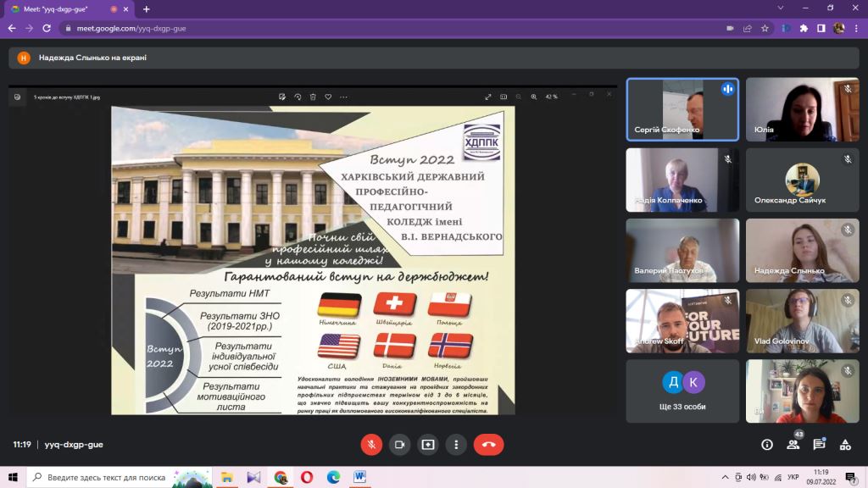
Task: Bookmark this page with the star icon
Action: point(765,28)
